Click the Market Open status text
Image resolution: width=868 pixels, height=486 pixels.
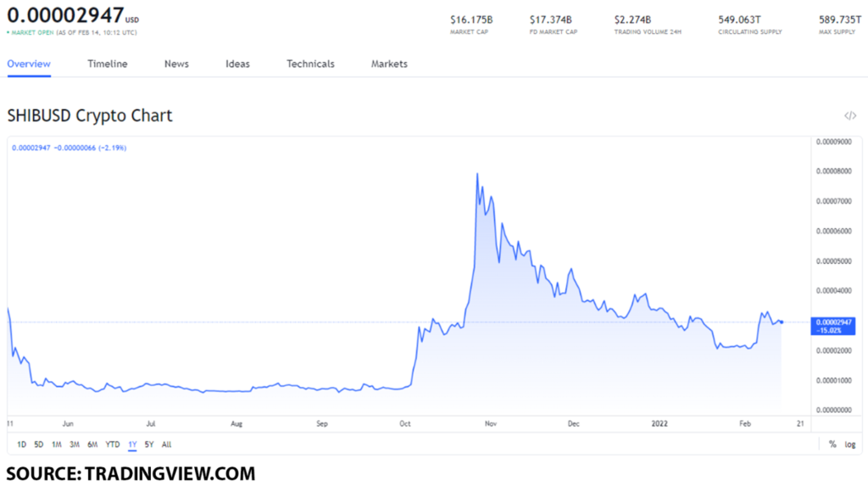(33, 33)
